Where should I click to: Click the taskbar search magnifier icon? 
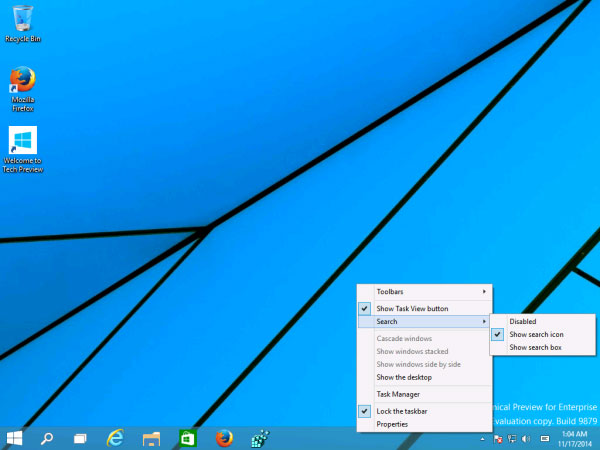47,439
